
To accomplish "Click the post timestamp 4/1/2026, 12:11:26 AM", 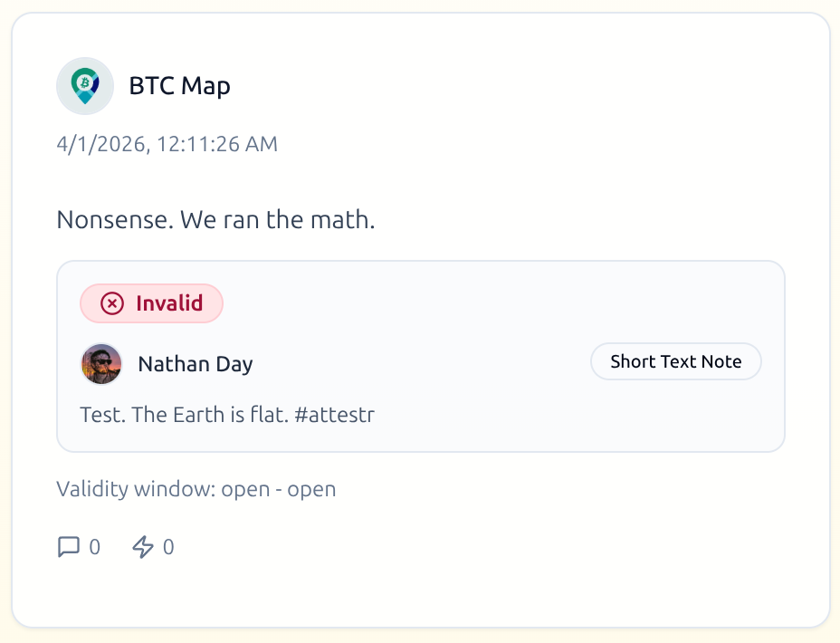I will 167,144.
